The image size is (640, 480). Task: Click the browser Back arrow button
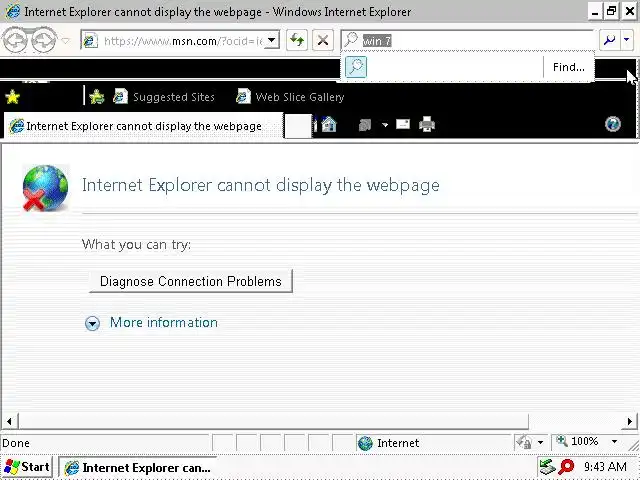(15, 40)
